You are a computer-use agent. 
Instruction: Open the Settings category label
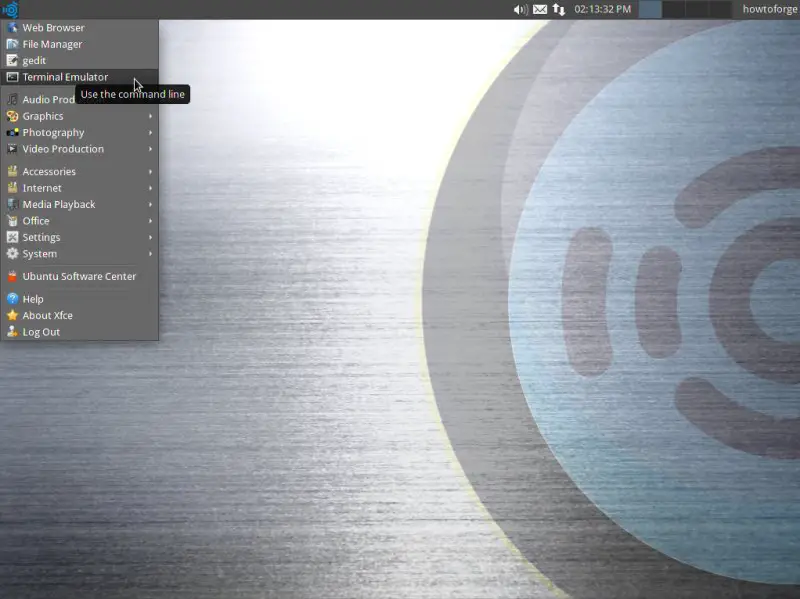[41, 237]
